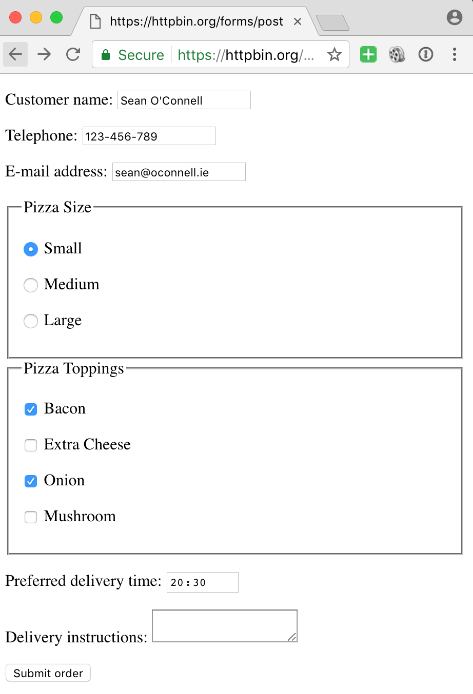Focus the Delivery instructions text area
Screen dimensions: 473x694
[225, 626]
